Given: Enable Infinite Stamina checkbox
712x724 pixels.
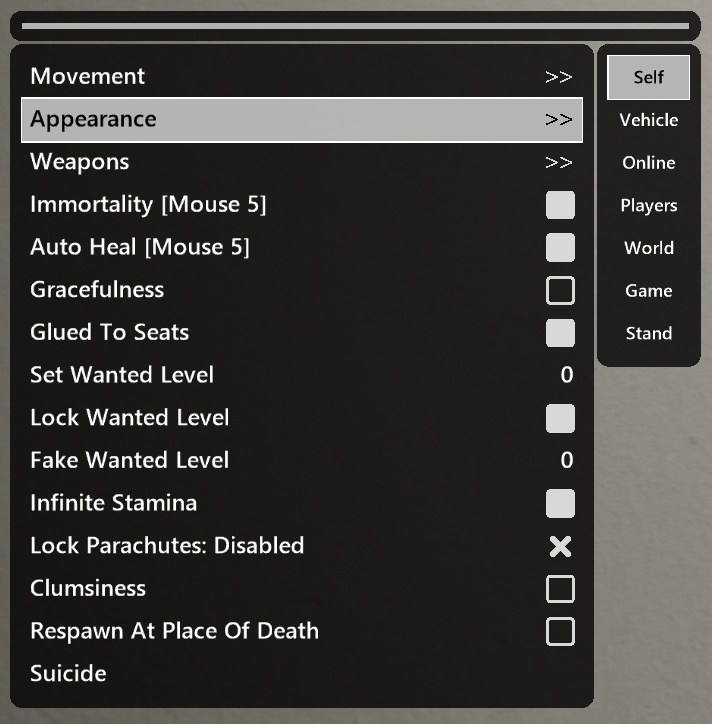Looking at the screenshot, I should point(560,503).
